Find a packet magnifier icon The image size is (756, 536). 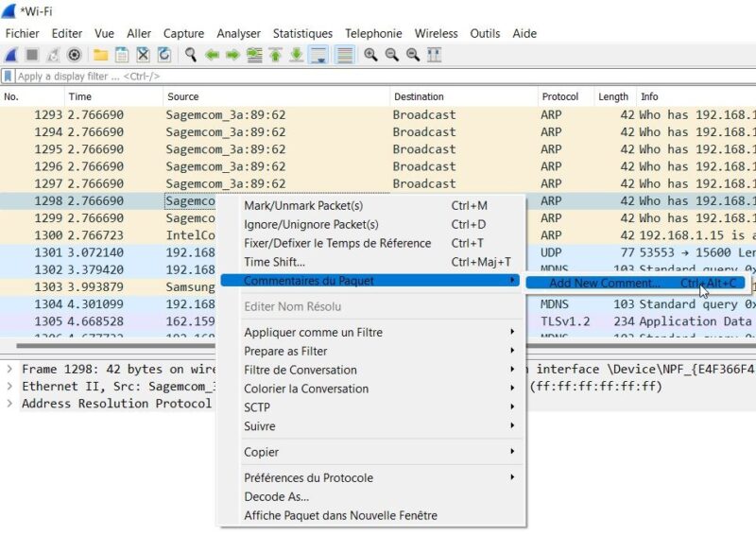pyautogui.click(x=191, y=55)
